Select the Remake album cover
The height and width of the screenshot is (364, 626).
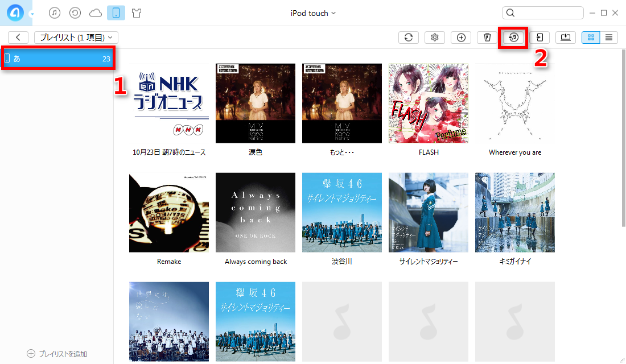pyautogui.click(x=169, y=212)
